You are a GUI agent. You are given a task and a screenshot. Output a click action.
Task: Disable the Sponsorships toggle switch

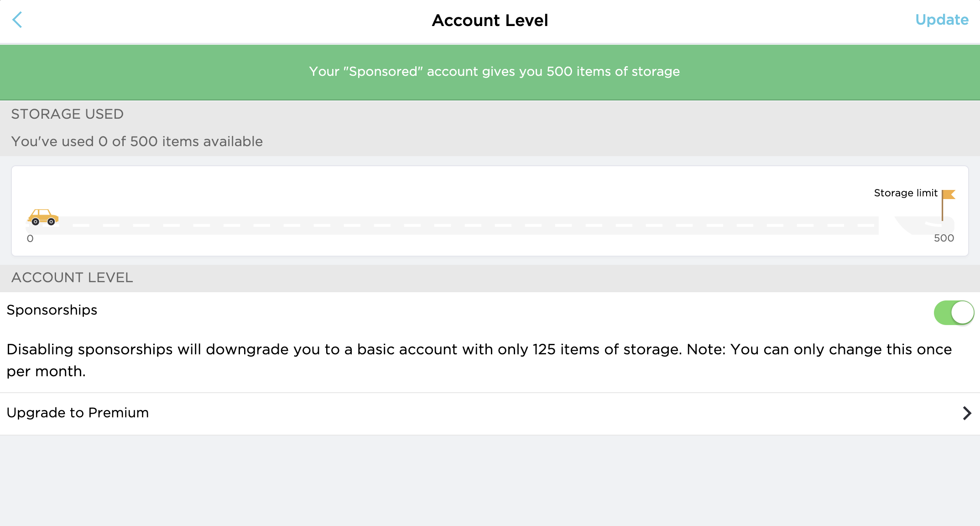(954, 313)
